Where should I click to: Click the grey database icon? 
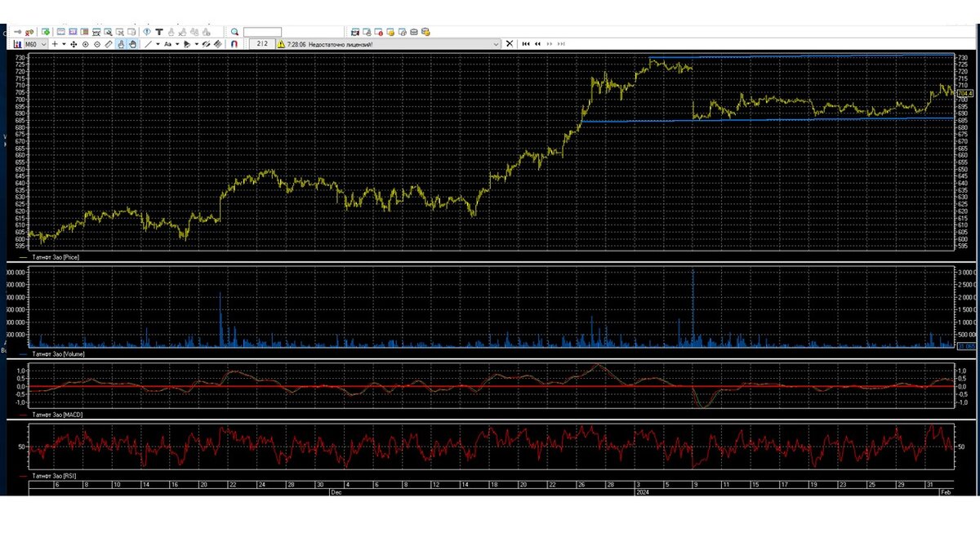[413, 32]
